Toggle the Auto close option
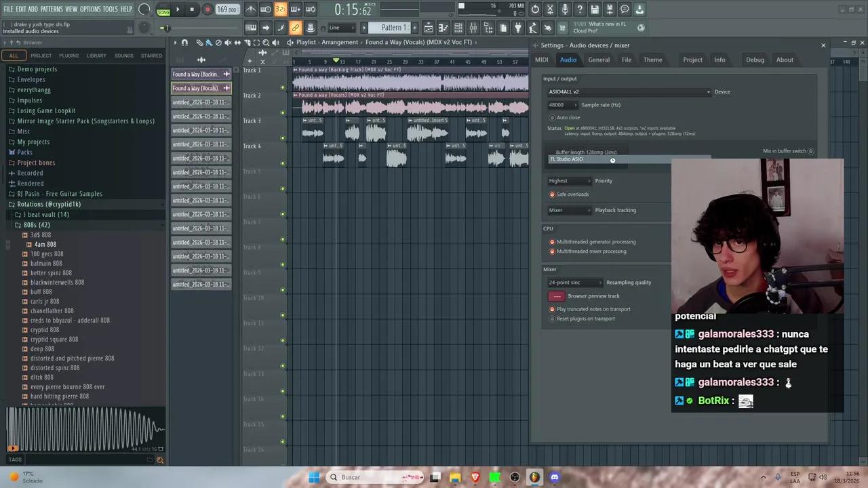868x488 pixels. tap(552, 118)
